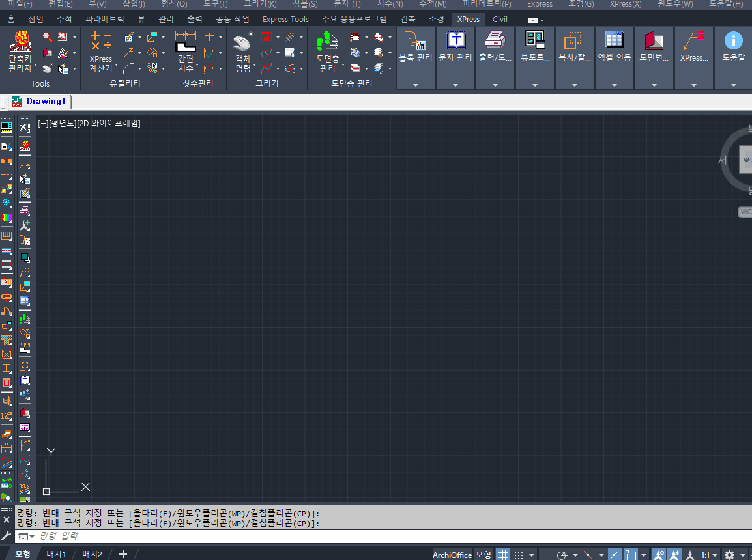Launch the XPress 계산기 utility
This screenshot has width=752, height=560.
pyautogui.click(x=100, y=51)
